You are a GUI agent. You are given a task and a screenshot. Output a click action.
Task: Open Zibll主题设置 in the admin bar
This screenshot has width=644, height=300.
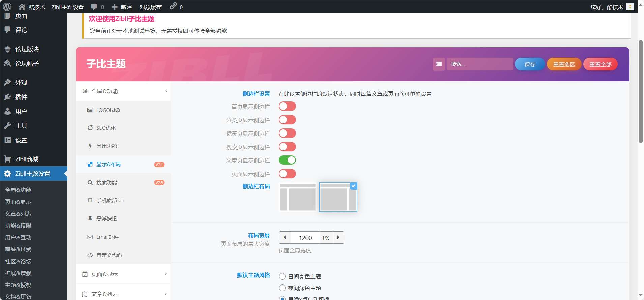coord(67,7)
